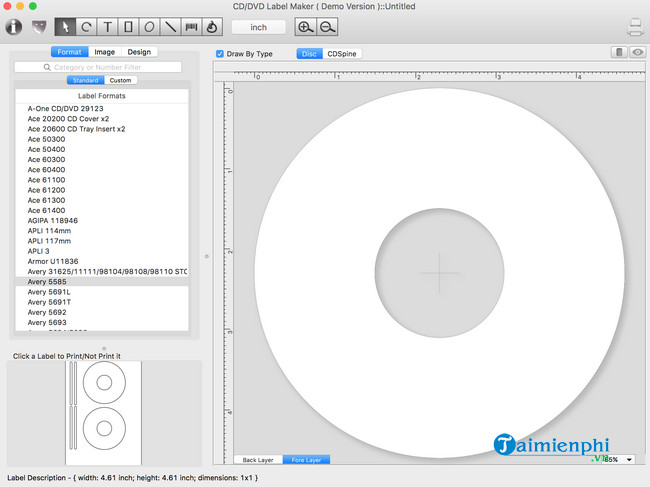The image size is (650, 487).
Task: Select the barcode tool
Action: point(192,27)
